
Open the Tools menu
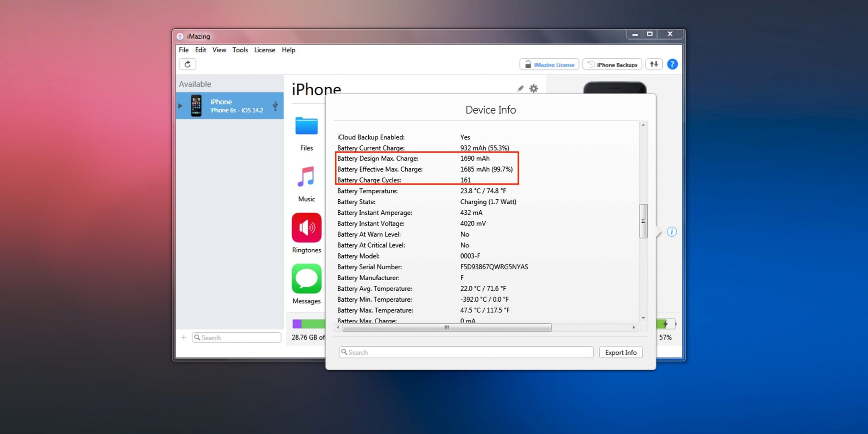point(240,50)
